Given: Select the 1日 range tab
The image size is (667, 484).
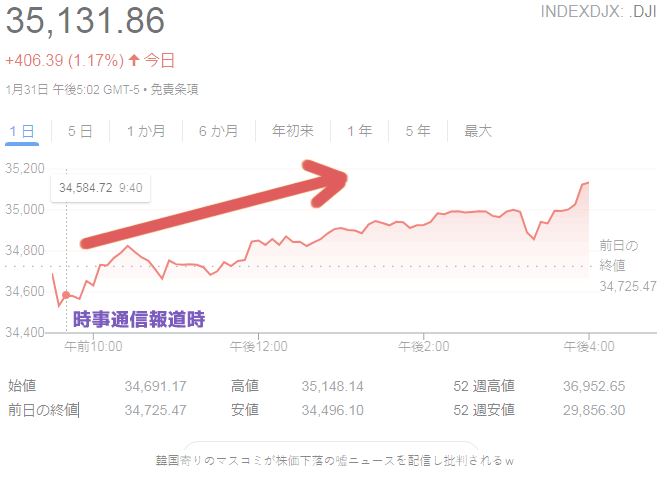Looking at the screenshot, I should pyautogui.click(x=22, y=131).
